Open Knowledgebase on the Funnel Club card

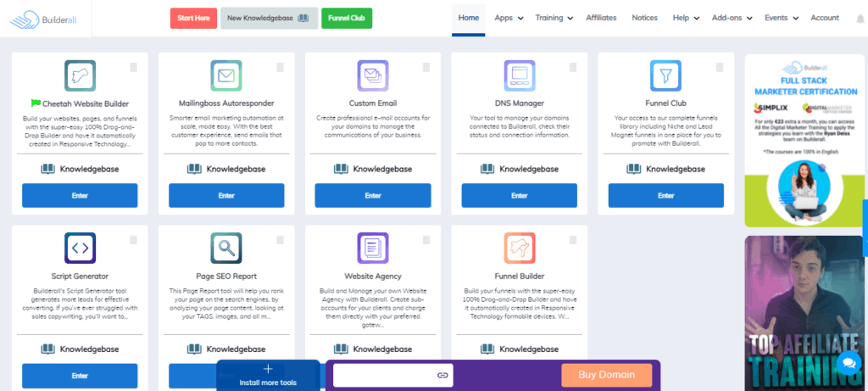point(666,169)
